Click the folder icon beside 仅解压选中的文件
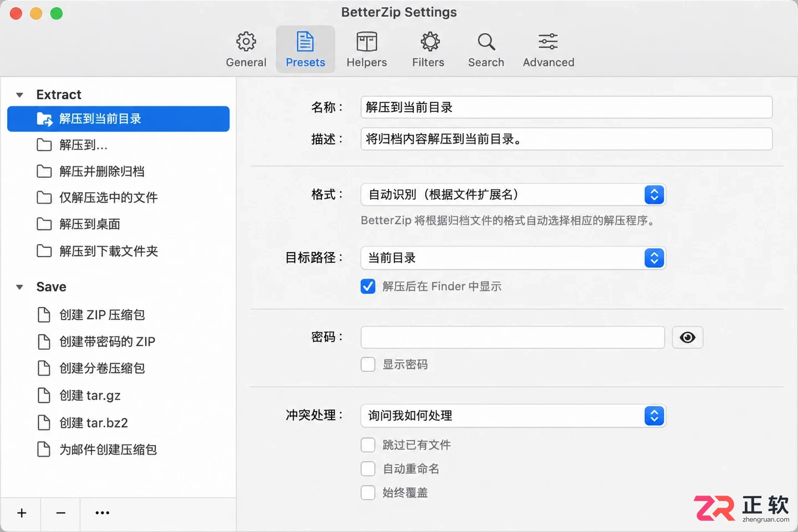 coord(44,197)
